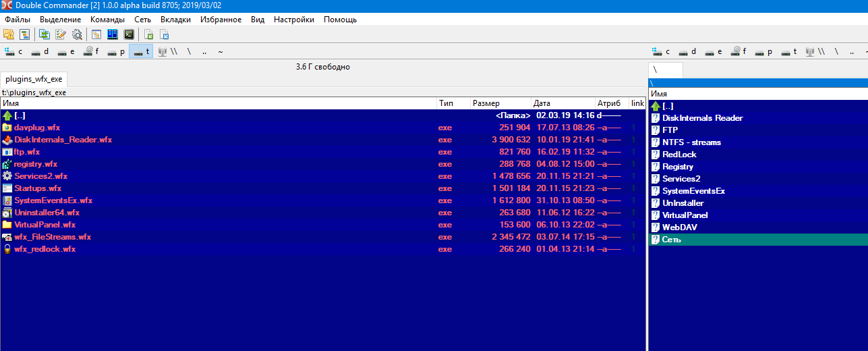Open the terminal icon in the toolbar
Screen dimensions: 868x351
click(x=128, y=34)
